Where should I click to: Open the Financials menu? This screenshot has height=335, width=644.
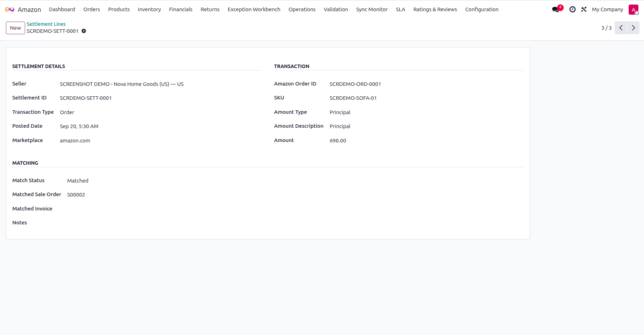pyautogui.click(x=181, y=9)
